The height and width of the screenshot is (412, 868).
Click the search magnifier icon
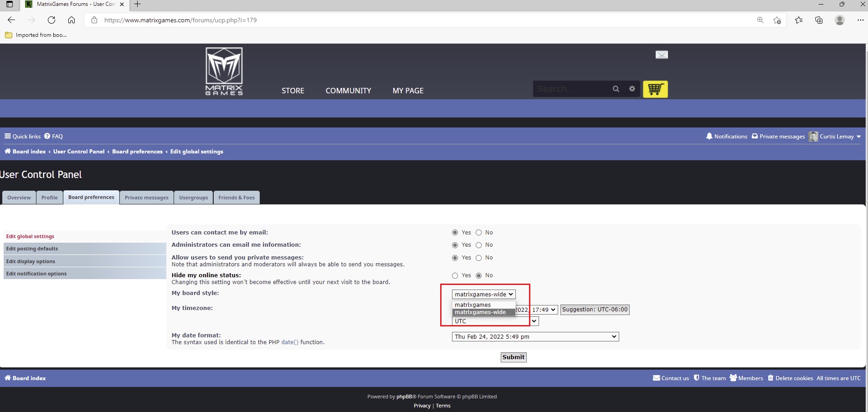click(x=616, y=89)
